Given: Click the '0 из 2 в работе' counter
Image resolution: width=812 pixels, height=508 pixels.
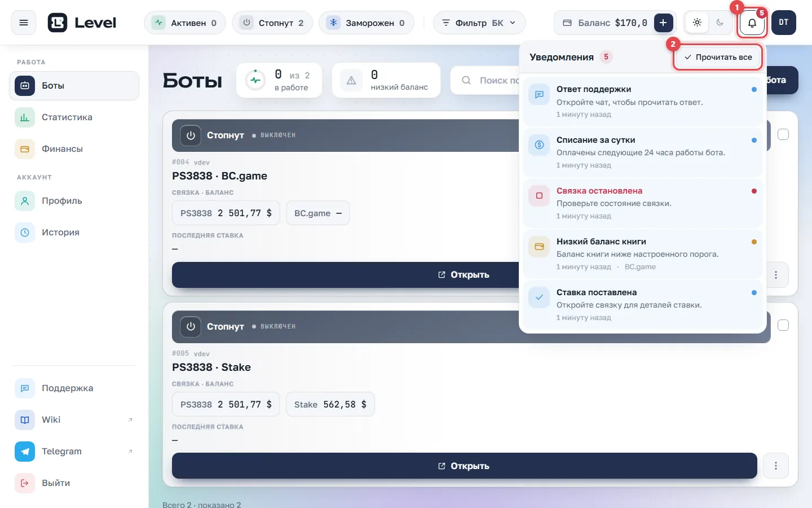Looking at the screenshot, I should [279, 80].
